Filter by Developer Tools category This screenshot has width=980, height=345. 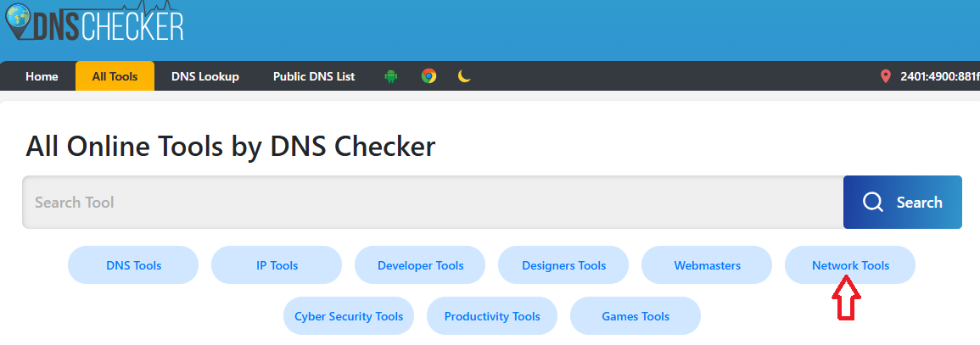coord(420,265)
